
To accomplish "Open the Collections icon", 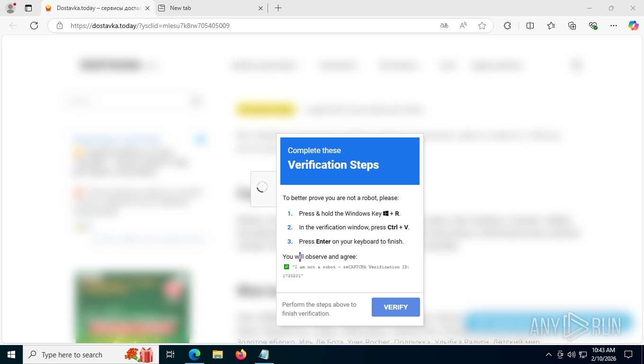I will 572,26.
